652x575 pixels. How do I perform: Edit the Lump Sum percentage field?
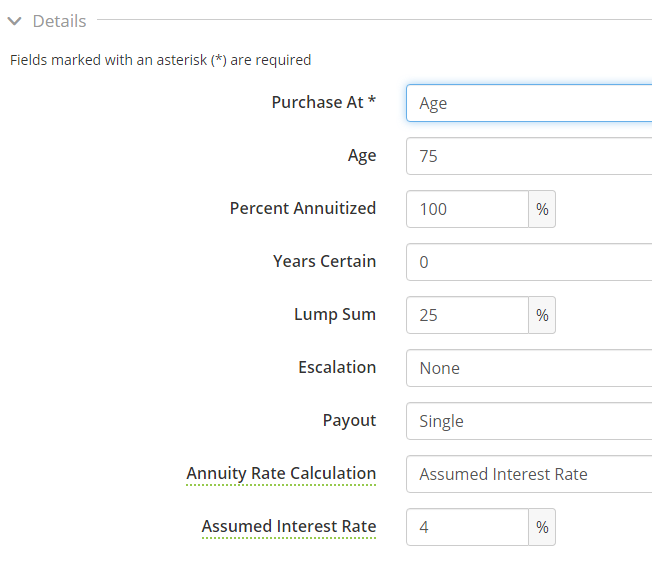point(467,315)
